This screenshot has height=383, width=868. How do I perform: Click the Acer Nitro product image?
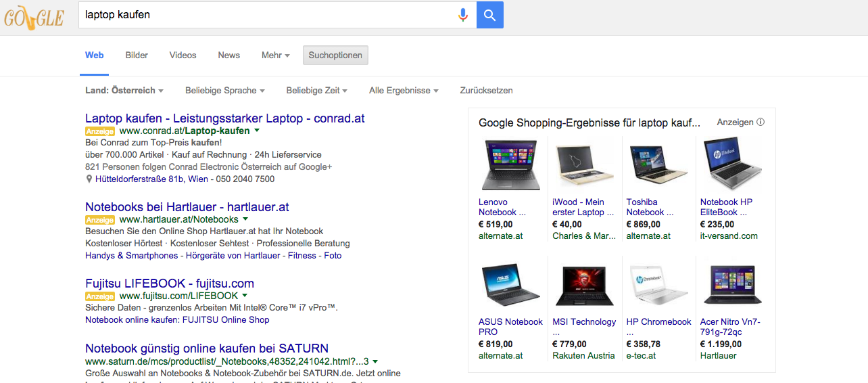click(x=732, y=285)
